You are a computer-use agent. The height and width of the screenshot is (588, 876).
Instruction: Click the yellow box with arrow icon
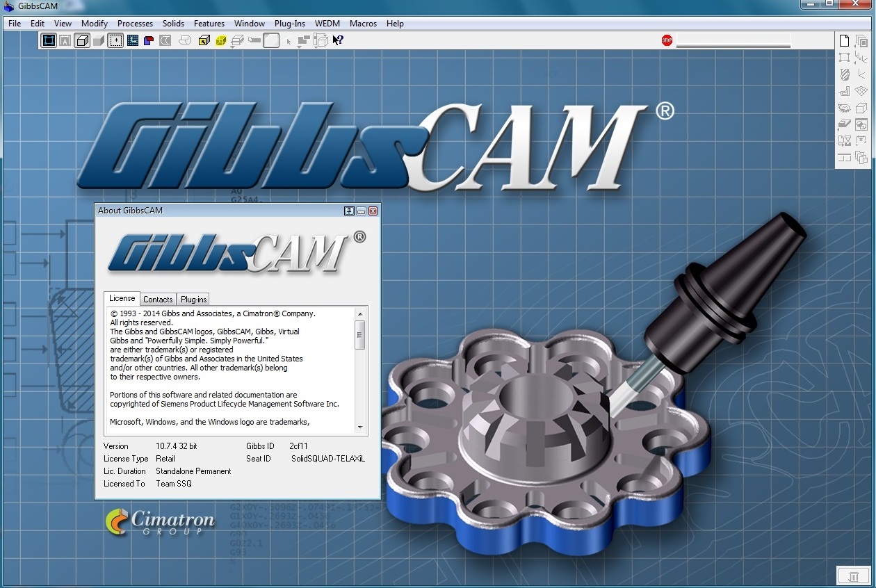pos(204,41)
